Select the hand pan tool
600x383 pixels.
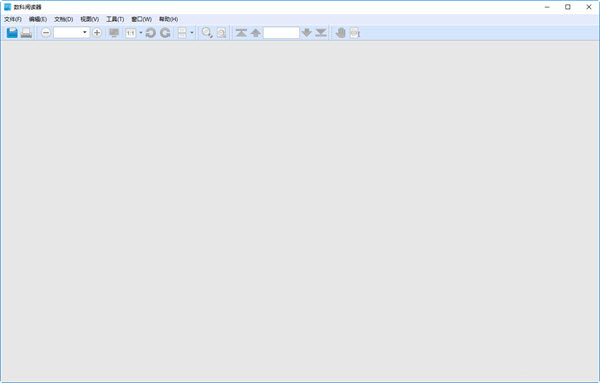340,33
